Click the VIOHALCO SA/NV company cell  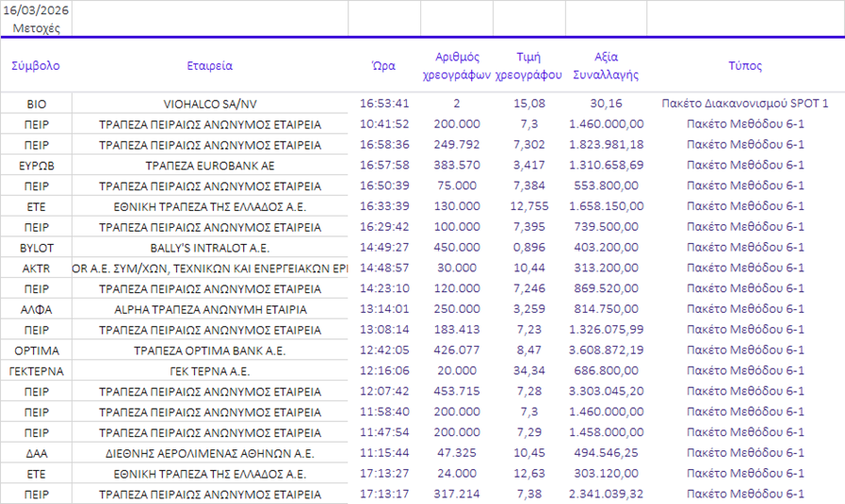coord(210,104)
